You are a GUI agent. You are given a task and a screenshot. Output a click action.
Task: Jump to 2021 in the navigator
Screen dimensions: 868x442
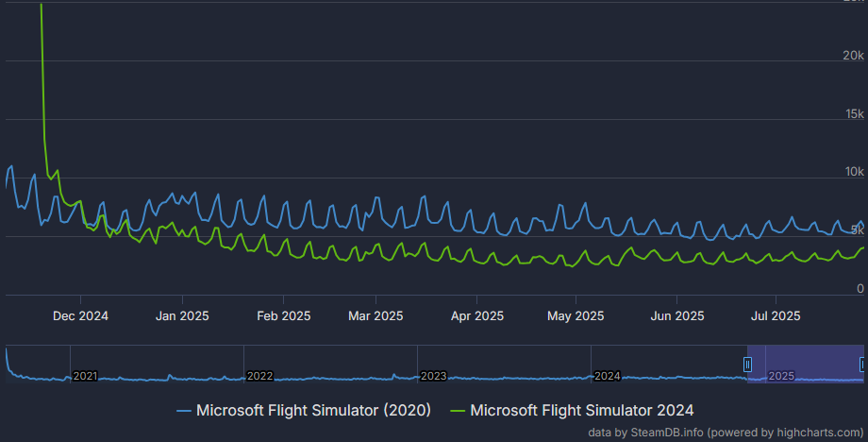pos(85,376)
